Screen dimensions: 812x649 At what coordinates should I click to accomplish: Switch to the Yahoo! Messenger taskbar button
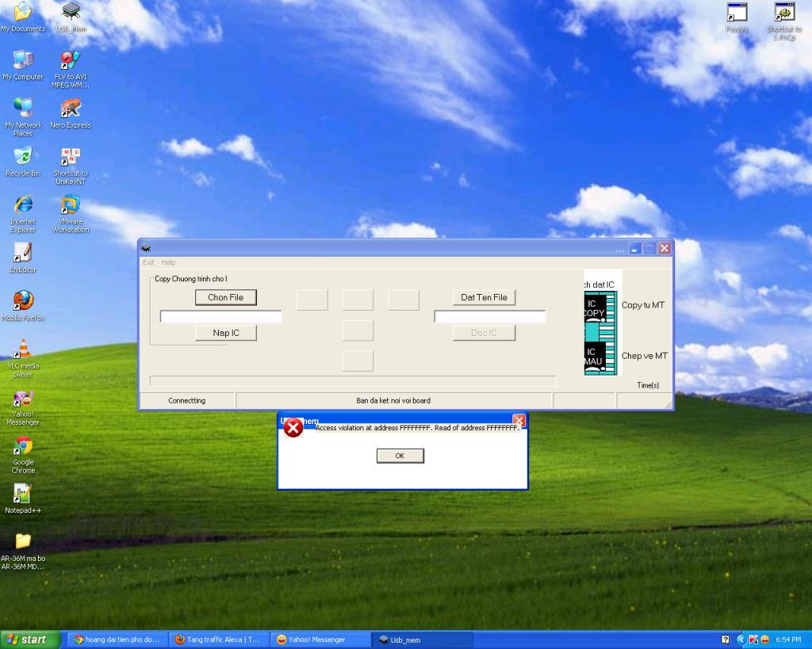point(320,639)
